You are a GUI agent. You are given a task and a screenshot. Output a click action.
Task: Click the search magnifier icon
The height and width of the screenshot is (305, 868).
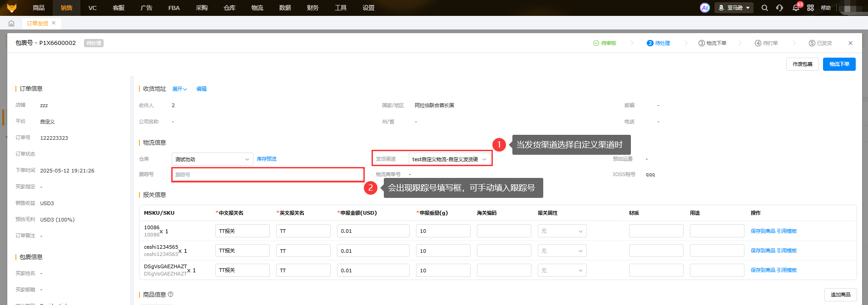click(765, 8)
